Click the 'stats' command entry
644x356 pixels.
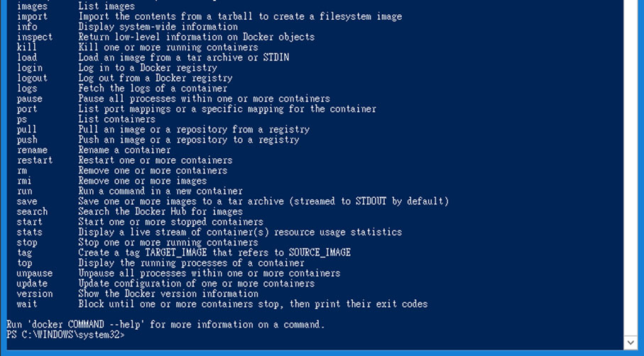(30, 232)
